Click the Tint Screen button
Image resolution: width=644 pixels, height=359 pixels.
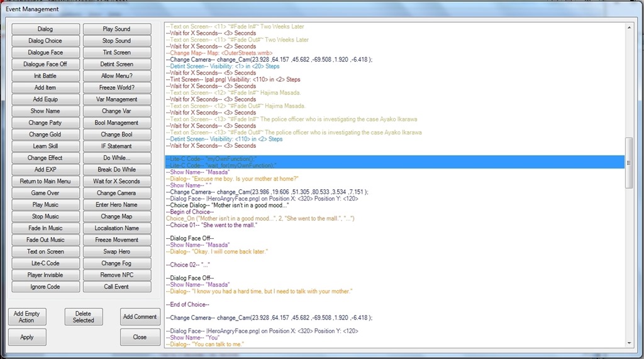[117, 52]
